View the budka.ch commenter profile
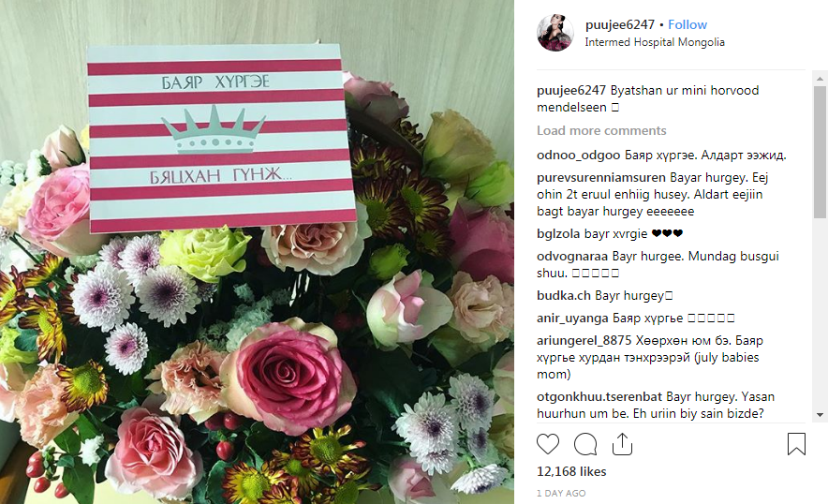Viewport: 828px width, 504px height. 564,295
